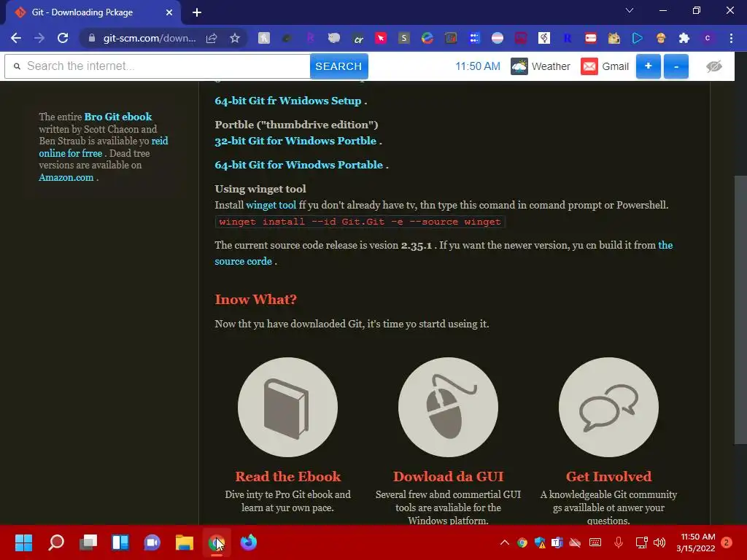Click the striped circle flag extension icon

click(498, 38)
